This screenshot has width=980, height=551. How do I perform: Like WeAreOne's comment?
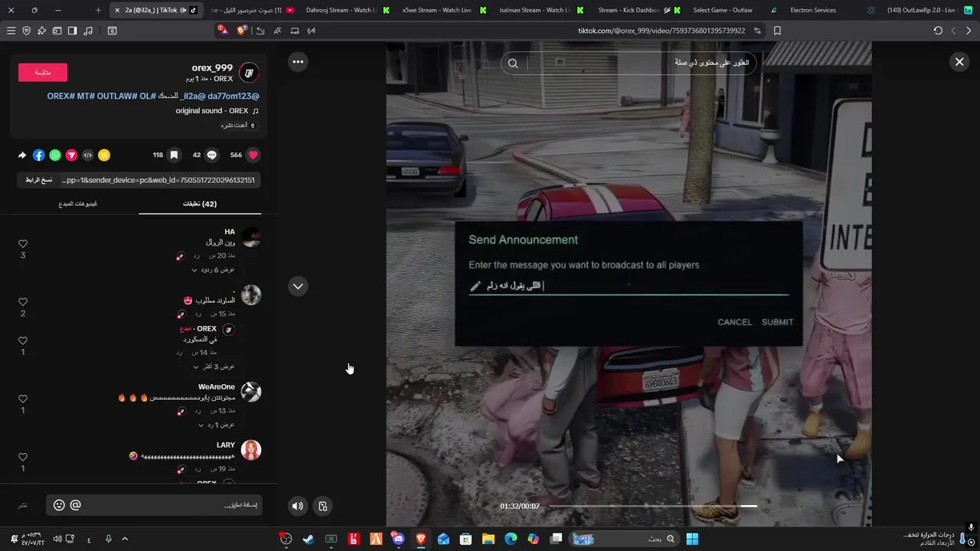pos(23,399)
